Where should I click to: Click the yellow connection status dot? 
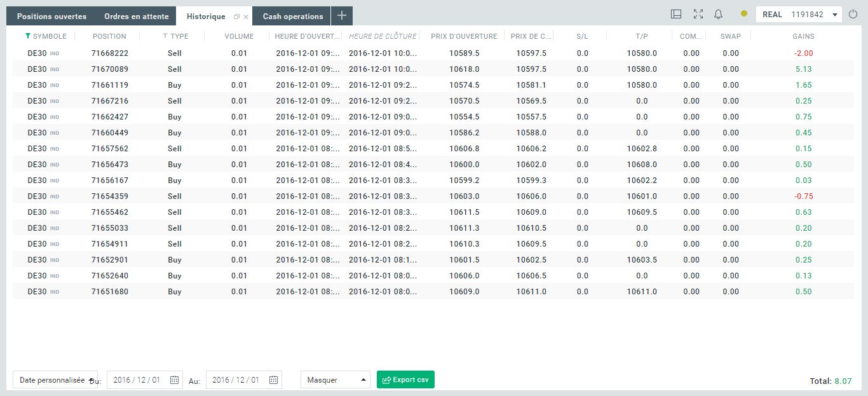click(744, 14)
